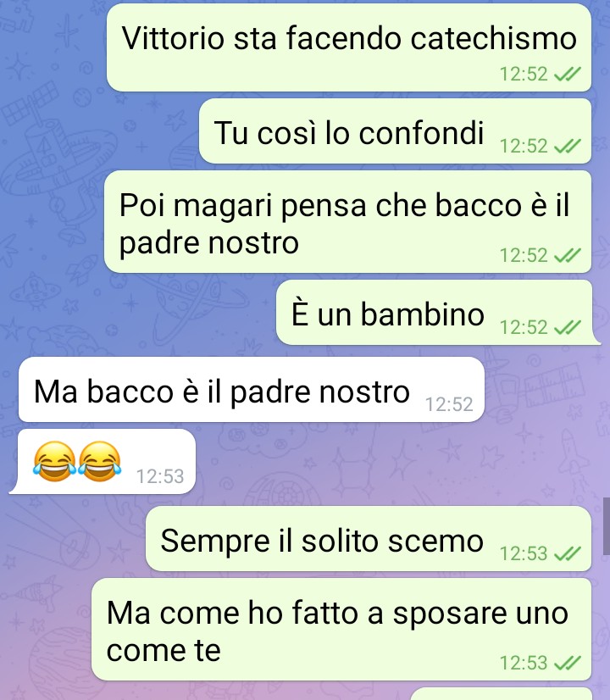
Task: Tap double-check icon next to 'Tu così lo confondi'
Action: click(567, 146)
